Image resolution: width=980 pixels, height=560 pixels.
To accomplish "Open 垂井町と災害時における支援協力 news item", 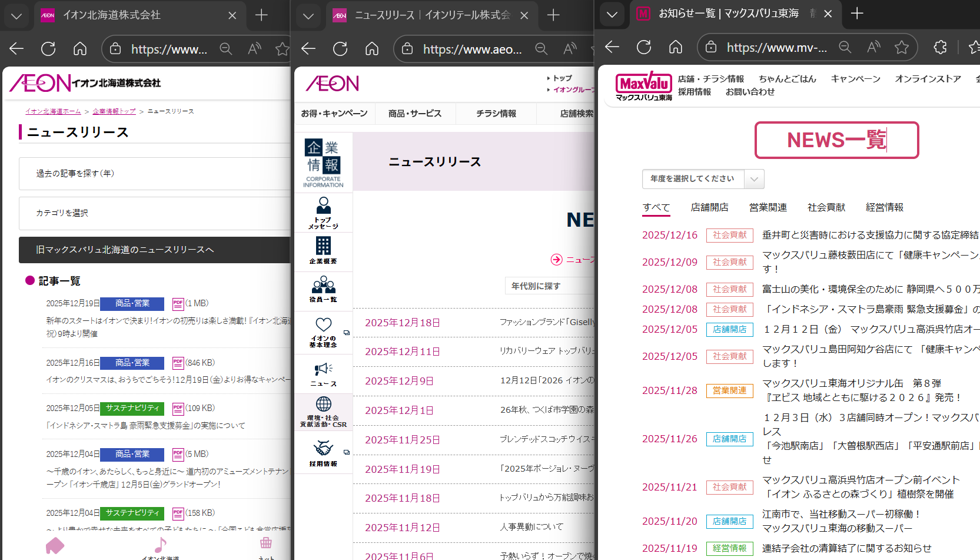I will tap(870, 235).
